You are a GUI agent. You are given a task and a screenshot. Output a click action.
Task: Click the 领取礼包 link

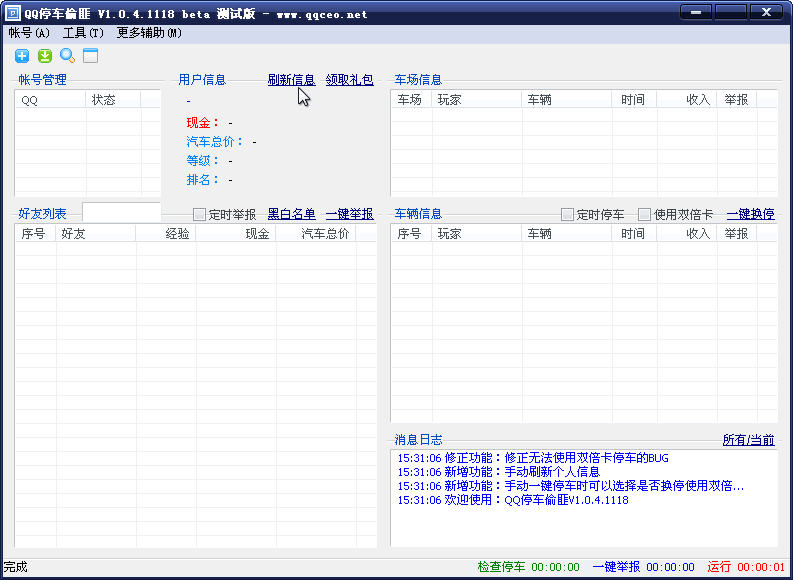tap(349, 80)
